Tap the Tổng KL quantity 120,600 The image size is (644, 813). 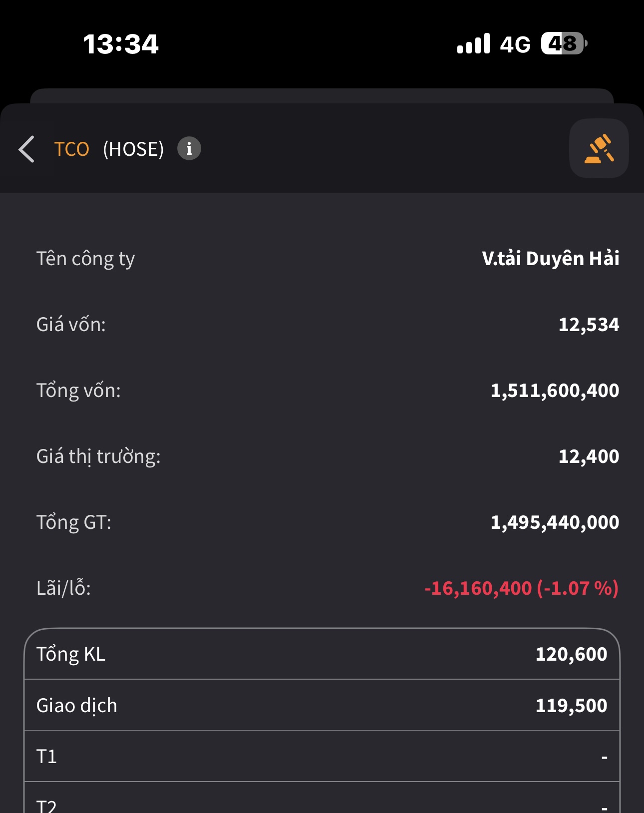(x=571, y=654)
